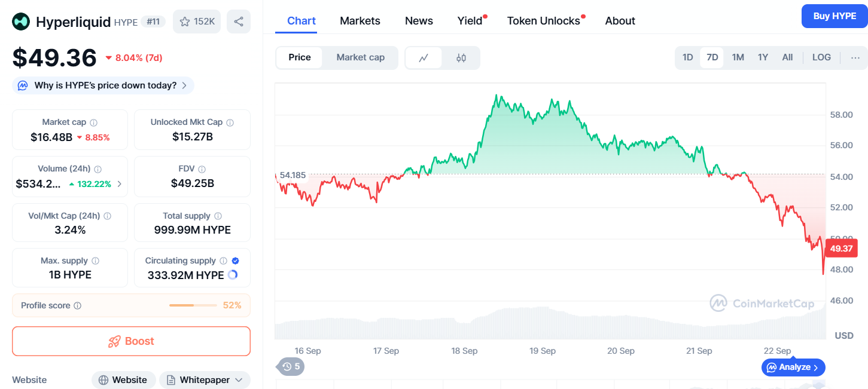Click Circulating supply info icon
Screen dimensions: 868x389
click(224, 261)
